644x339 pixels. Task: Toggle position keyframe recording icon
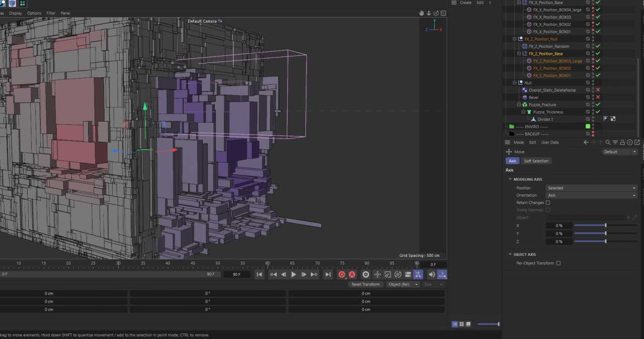377,275
